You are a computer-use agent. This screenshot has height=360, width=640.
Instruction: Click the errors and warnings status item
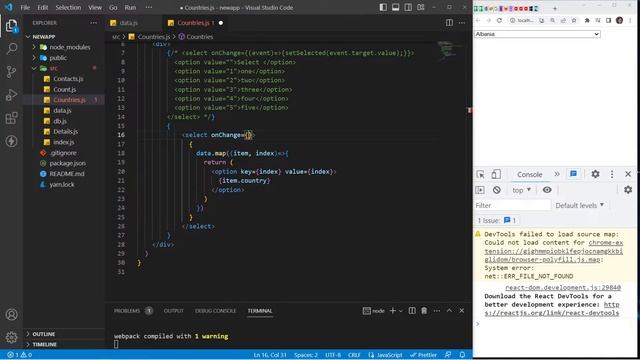[20, 355]
